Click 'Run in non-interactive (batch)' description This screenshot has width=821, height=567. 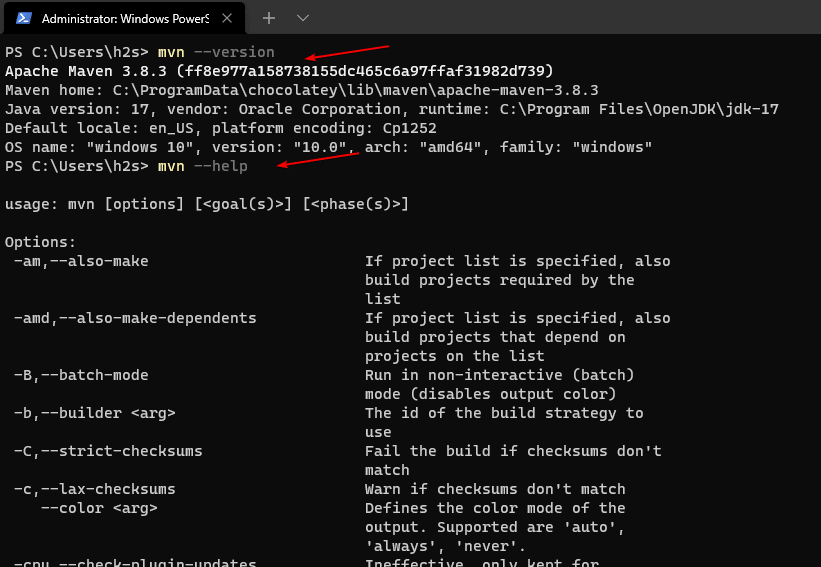point(500,375)
